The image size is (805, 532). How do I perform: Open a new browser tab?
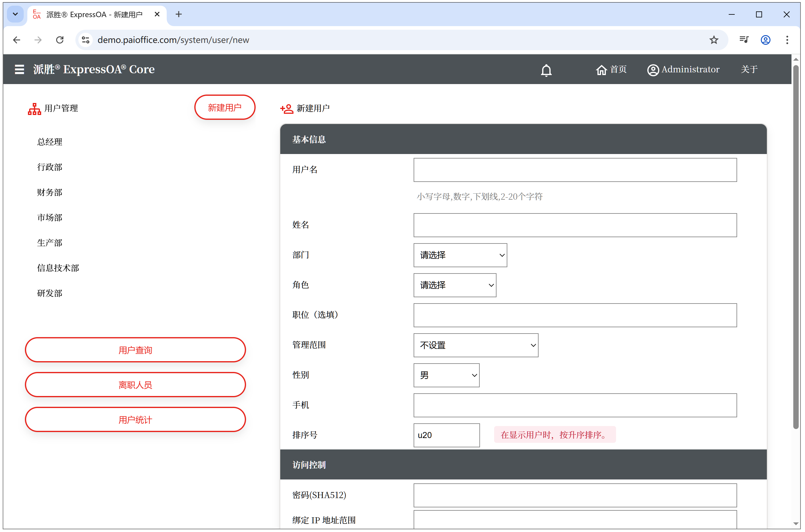click(x=179, y=14)
